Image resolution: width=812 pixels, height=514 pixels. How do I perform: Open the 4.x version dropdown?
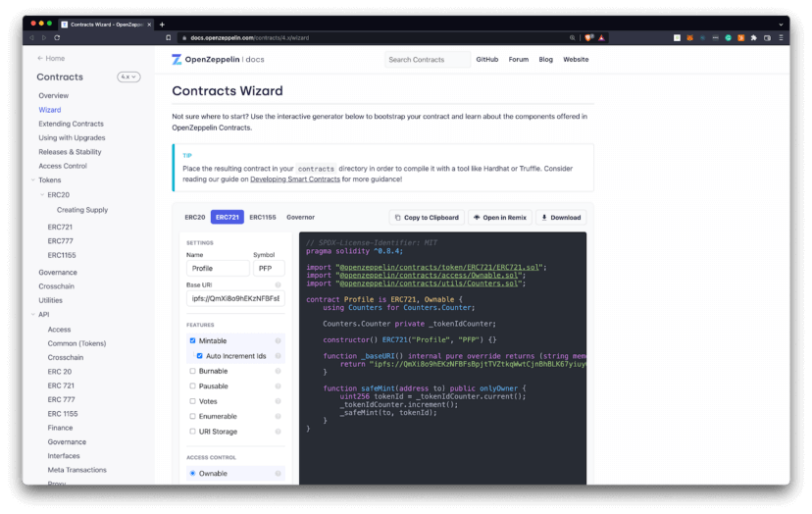pyautogui.click(x=128, y=77)
